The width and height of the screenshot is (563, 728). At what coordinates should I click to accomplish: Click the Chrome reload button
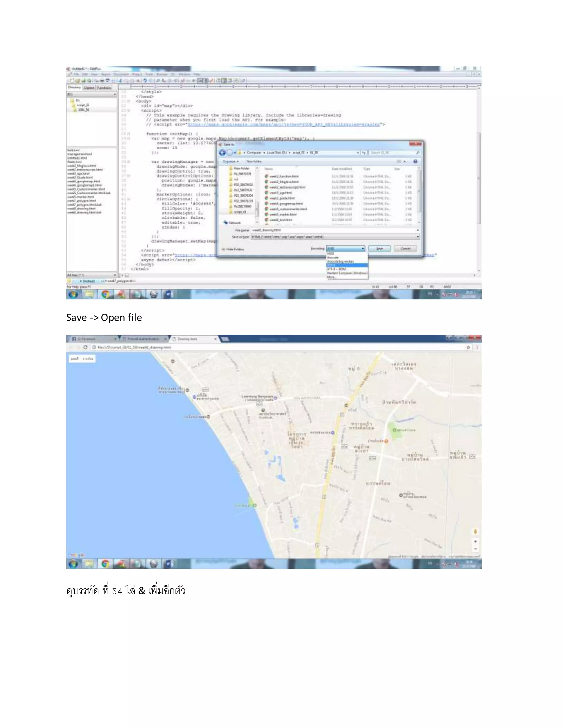85,347
